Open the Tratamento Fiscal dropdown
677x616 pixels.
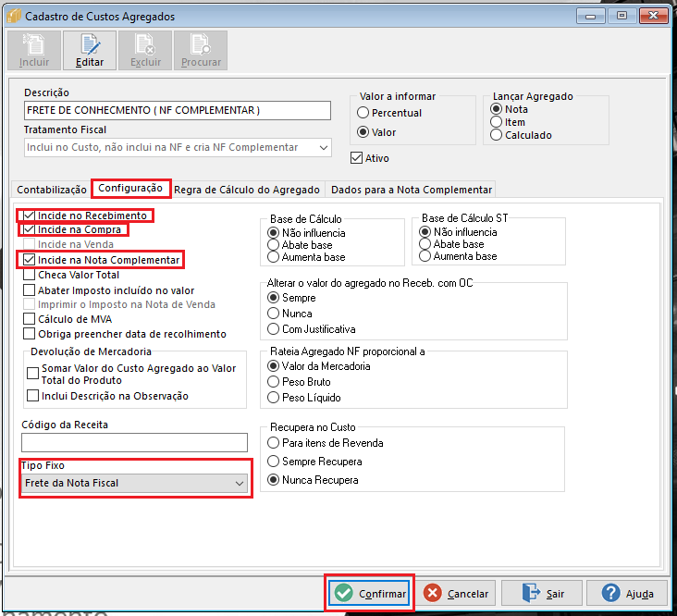(178, 147)
